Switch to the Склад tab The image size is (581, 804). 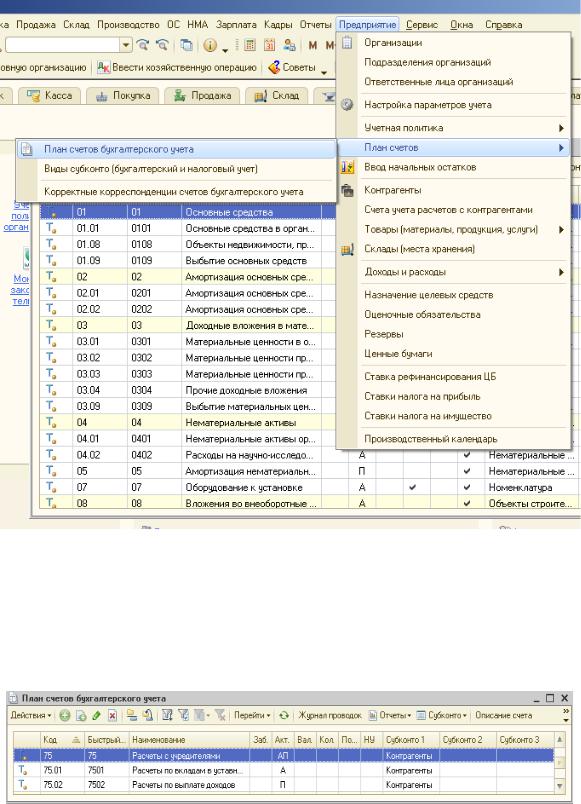coord(277,96)
